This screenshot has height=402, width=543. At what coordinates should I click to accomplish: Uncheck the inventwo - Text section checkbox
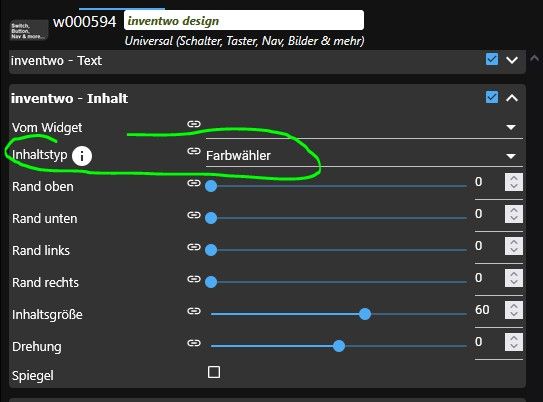(492, 59)
